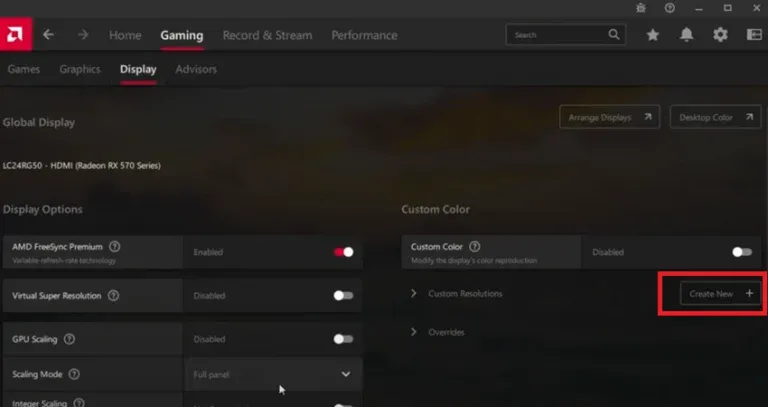Click the Display Options heading
768x407 pixels.
43,209
